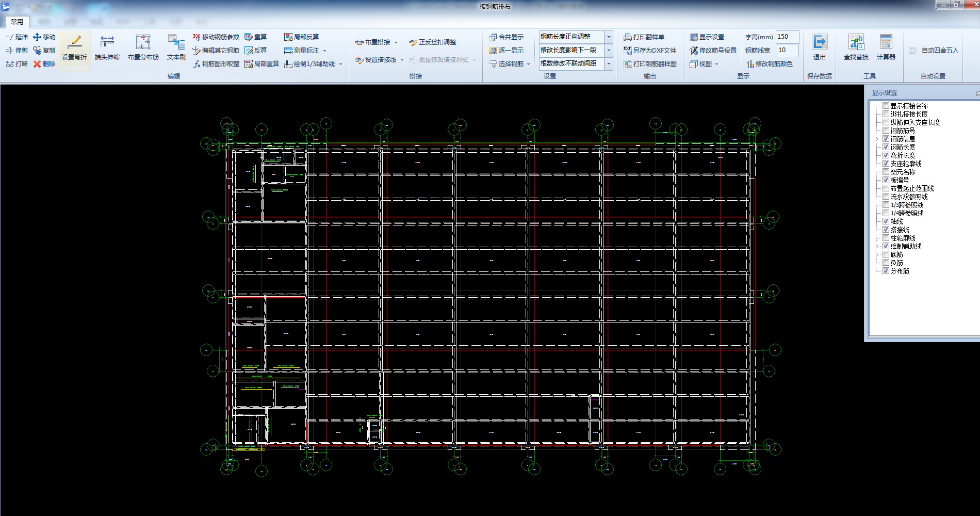Open the 布置搭接 dropdown menu
The image size is (980, 516).
tap(396, 42)
